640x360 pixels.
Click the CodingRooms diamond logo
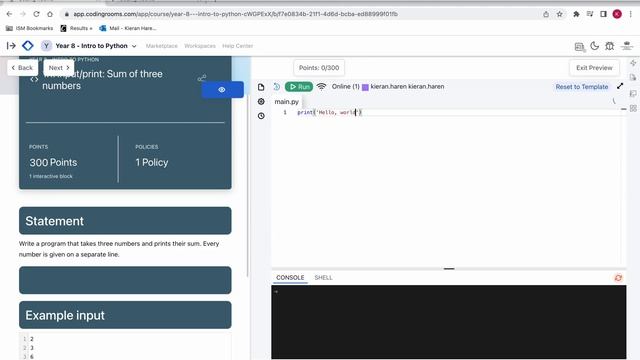pyautogui.click(x=28, y=46)
